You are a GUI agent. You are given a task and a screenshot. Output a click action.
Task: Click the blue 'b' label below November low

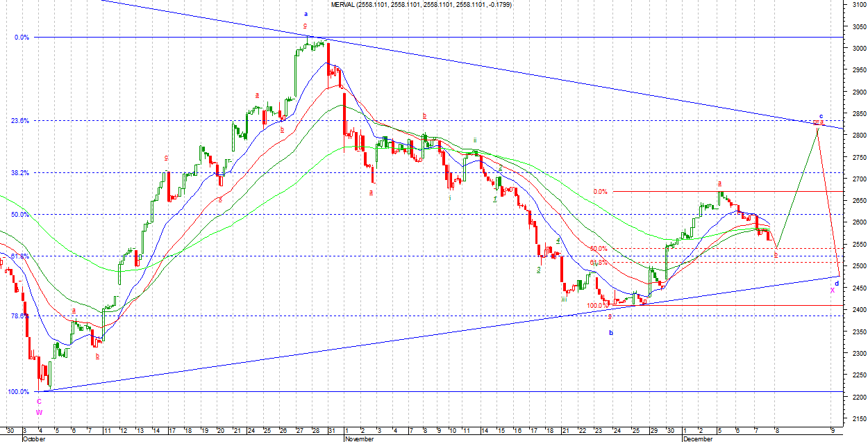(611, 333)
